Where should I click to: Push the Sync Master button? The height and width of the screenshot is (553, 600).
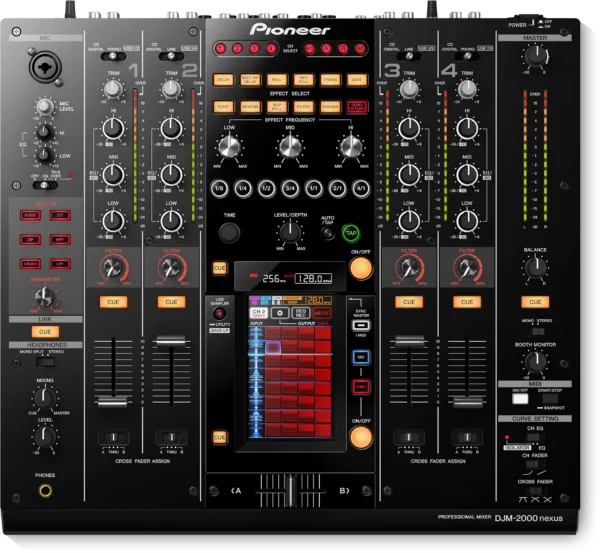(361, 326)
